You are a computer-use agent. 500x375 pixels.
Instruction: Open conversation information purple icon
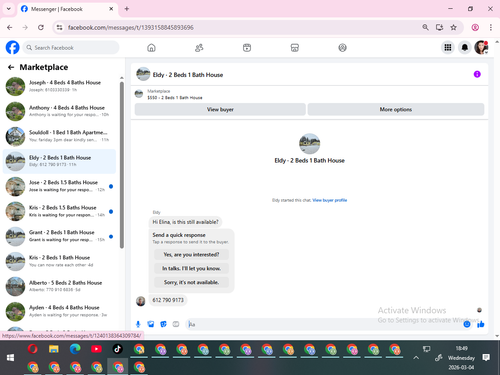point(477,74)
